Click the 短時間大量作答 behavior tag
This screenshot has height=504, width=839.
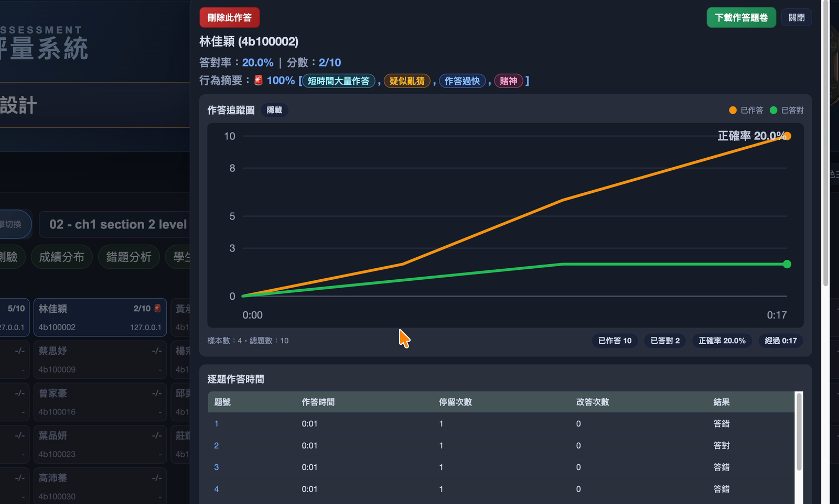coord(339,81)
